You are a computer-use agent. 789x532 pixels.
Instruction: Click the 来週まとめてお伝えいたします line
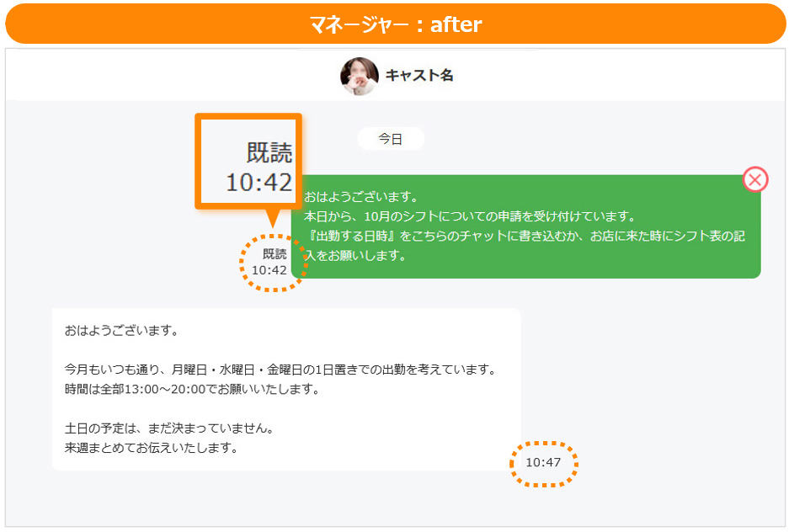152,448
